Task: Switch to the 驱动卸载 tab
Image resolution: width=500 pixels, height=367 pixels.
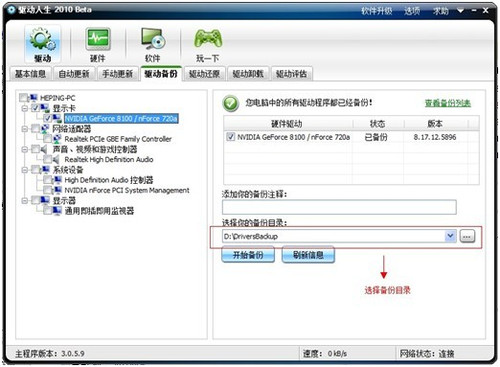Action: click(x=248, y=74)
